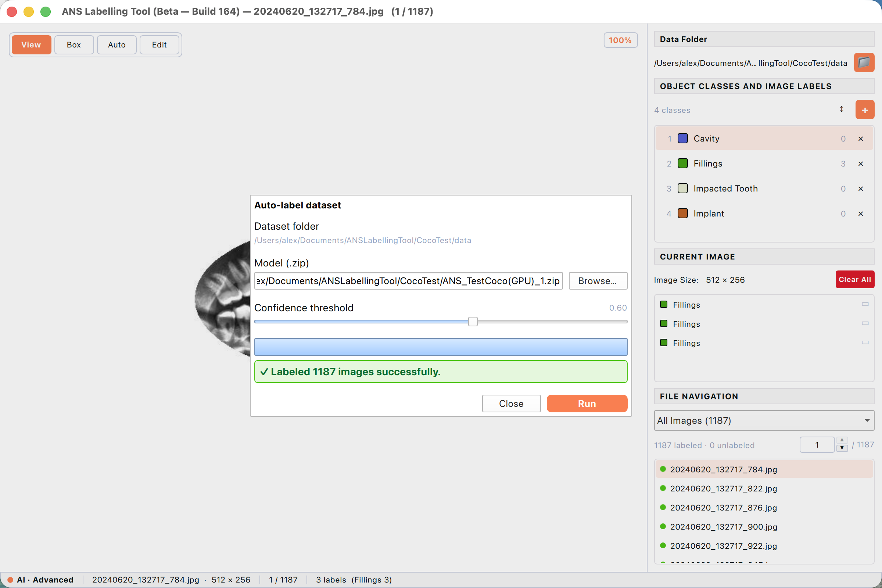Switch to Auto mode

[x=116, y=44]
